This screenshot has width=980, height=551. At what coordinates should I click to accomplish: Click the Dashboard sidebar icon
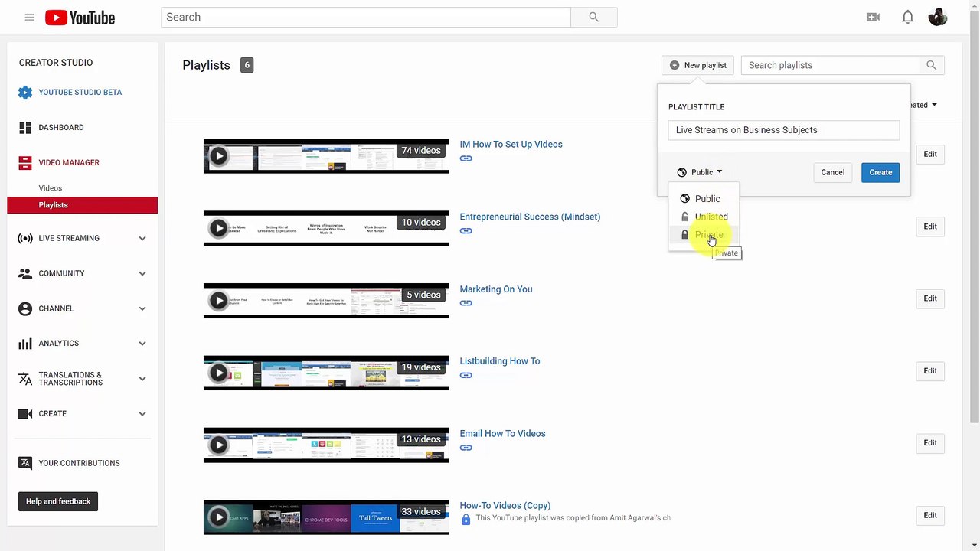tap(25, 128)
